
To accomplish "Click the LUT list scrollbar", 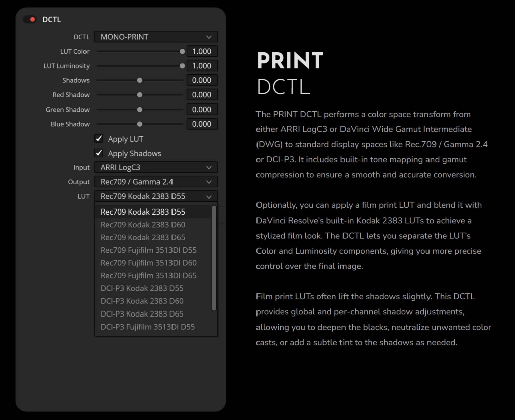I will (x=214, y=258).
